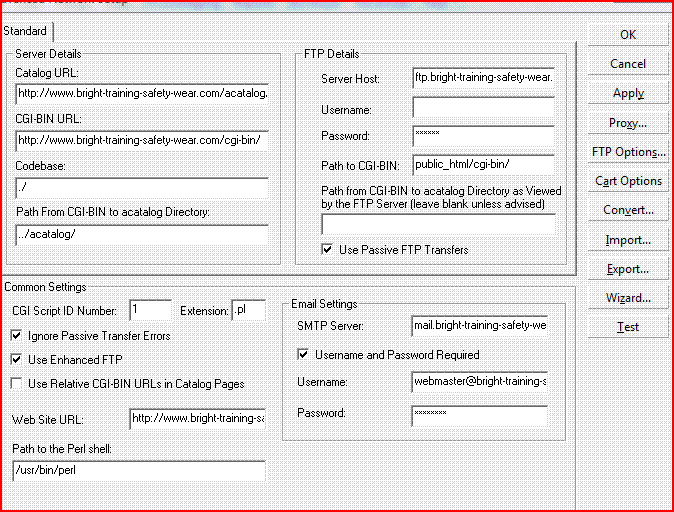The width and height of the screenshot is (674, 512).
Task: Click the Catalog URL input field
Action: coord(142,94)
